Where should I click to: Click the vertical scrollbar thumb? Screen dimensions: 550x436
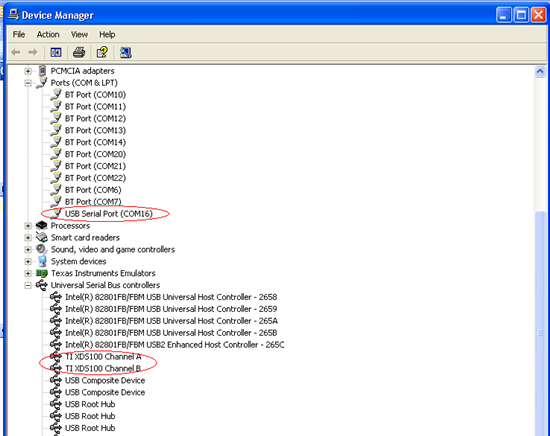[540, 323]
